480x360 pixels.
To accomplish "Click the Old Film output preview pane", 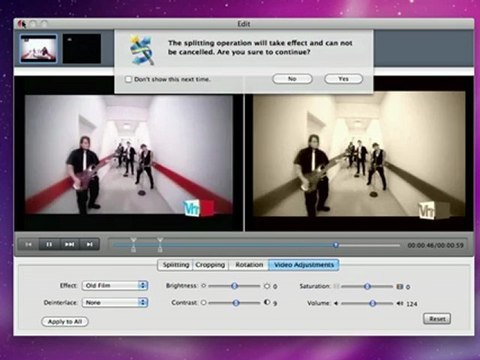I will click(359, 154).
